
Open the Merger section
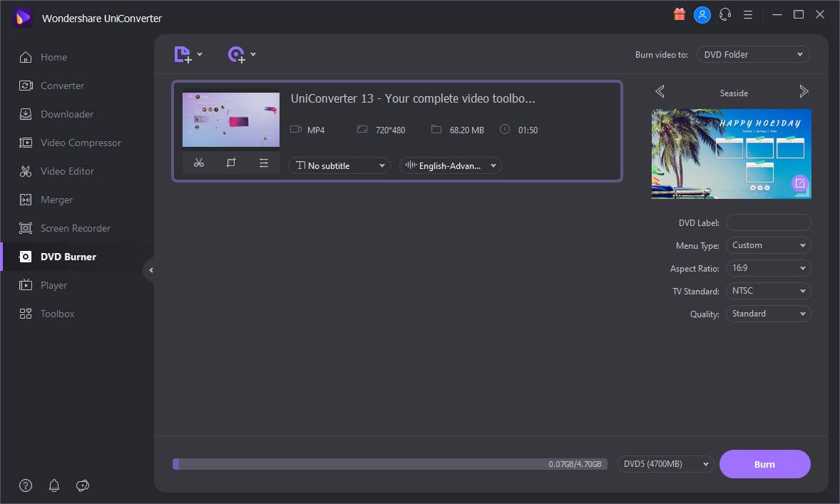[77, 200]
